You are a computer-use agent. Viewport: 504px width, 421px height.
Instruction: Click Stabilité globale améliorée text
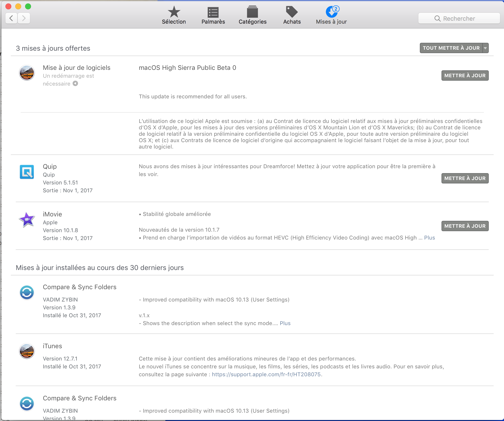pos(177,214)
